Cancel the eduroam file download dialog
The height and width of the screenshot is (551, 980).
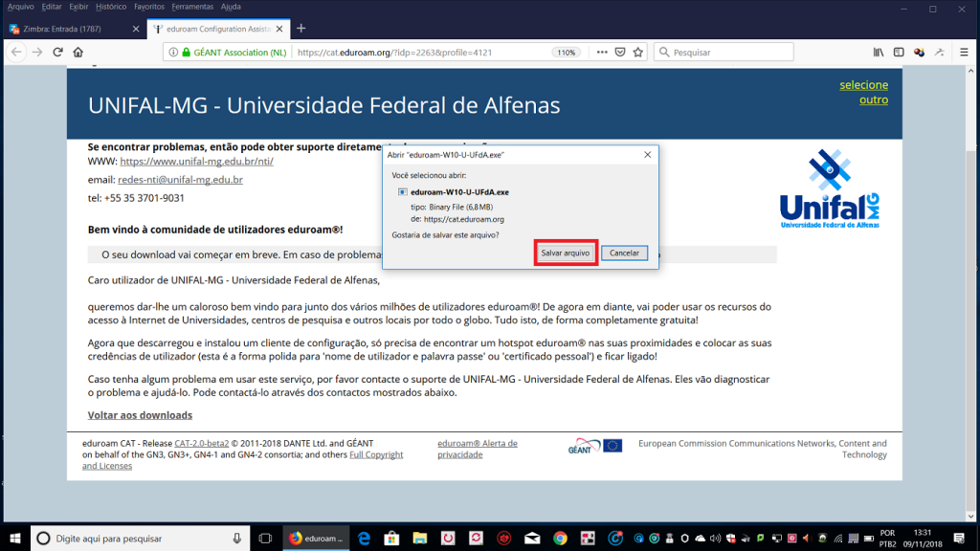pos(624,253)
